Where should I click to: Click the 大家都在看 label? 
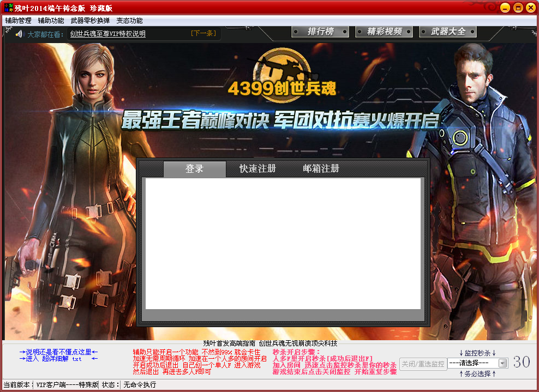pos(45,34)
